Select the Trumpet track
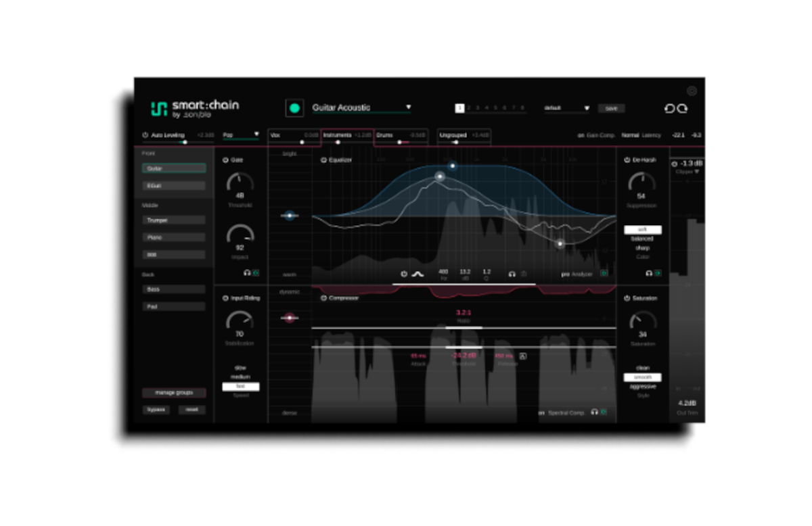 (174, 220)
